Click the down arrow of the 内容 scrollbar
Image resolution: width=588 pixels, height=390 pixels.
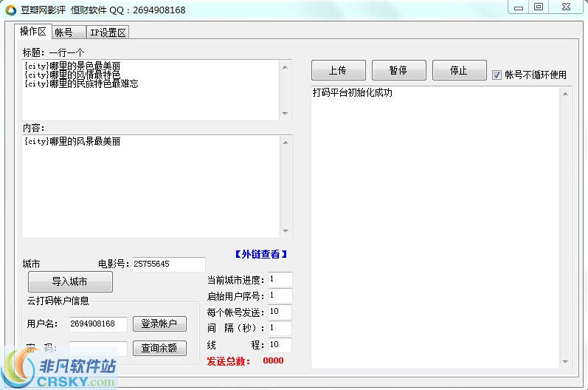286,231
